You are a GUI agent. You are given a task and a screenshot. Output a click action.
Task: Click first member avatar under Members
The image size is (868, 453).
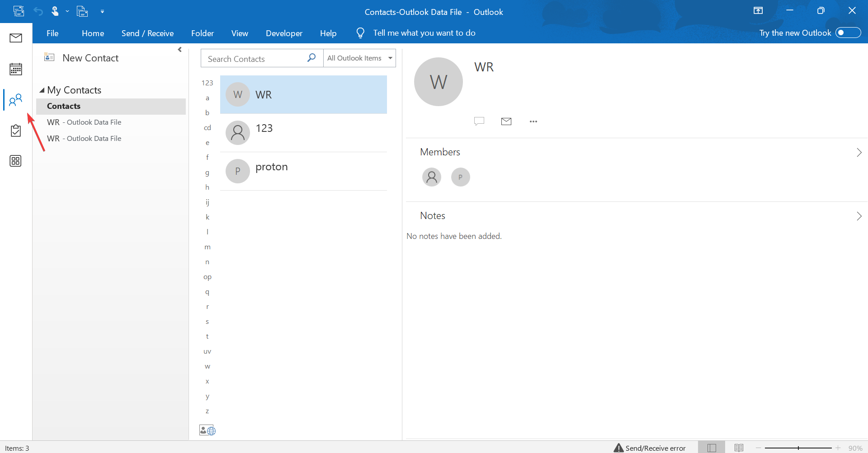click(432, 177)
